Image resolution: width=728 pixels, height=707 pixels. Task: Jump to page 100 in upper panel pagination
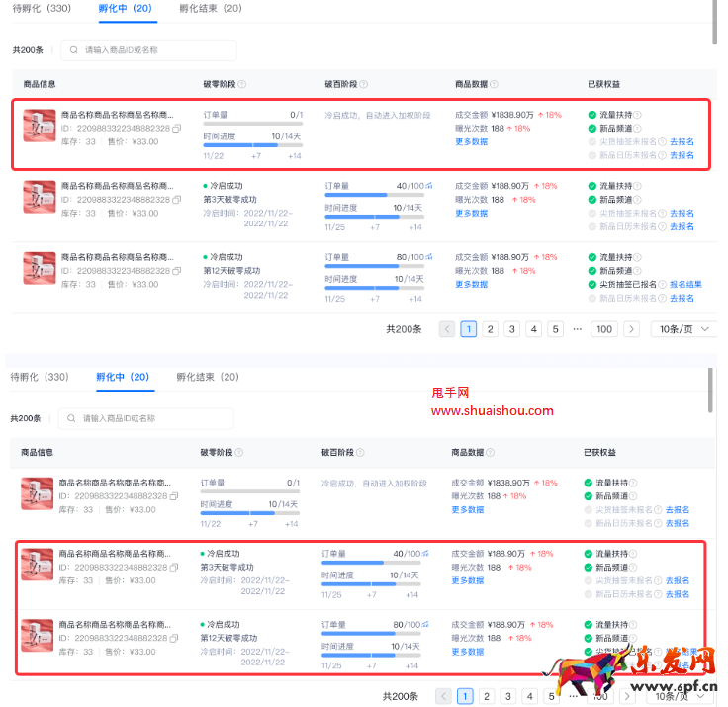604,329
